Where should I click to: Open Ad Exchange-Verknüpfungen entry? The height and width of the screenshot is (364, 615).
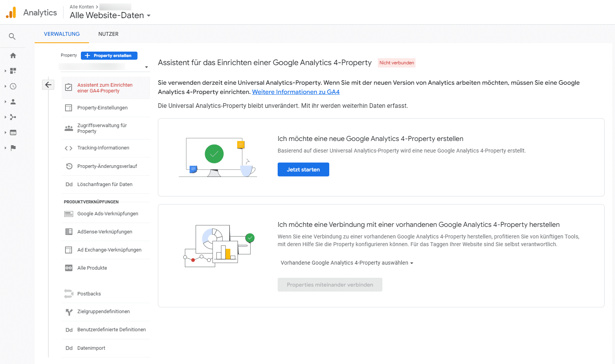(106, 250)
